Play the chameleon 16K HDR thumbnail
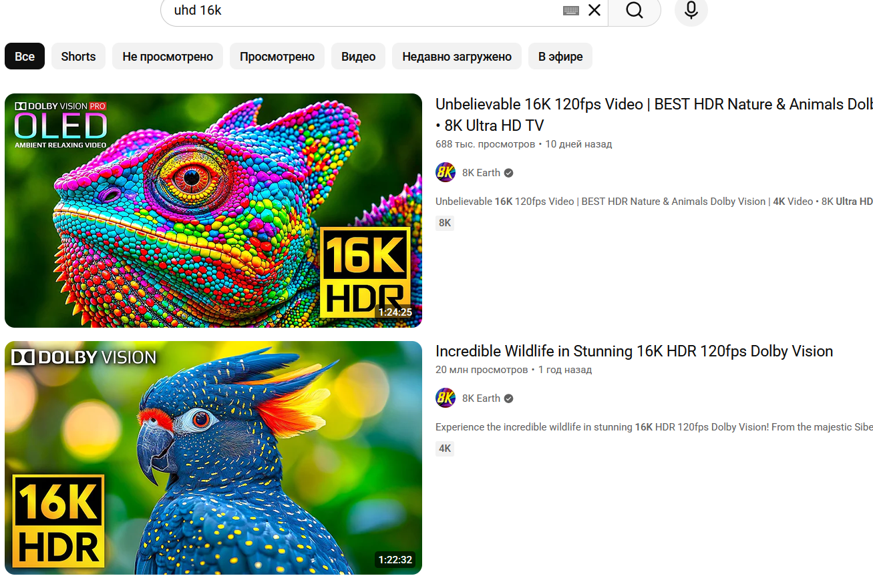 [214, 210]
